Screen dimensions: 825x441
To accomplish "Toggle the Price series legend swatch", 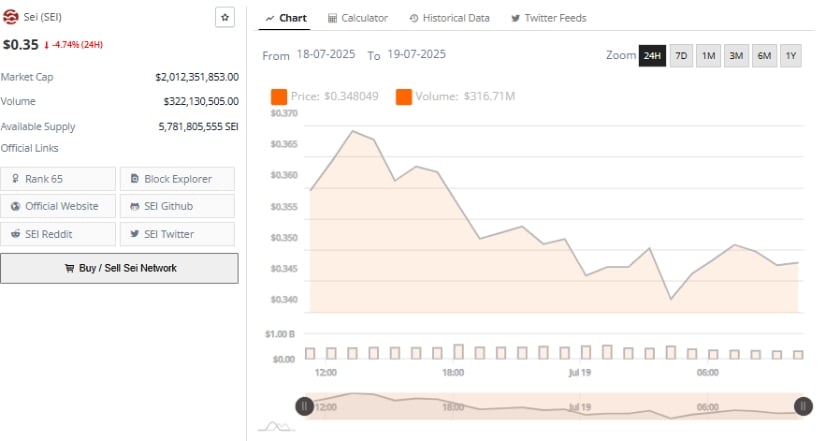I will (x=279, y=97).
